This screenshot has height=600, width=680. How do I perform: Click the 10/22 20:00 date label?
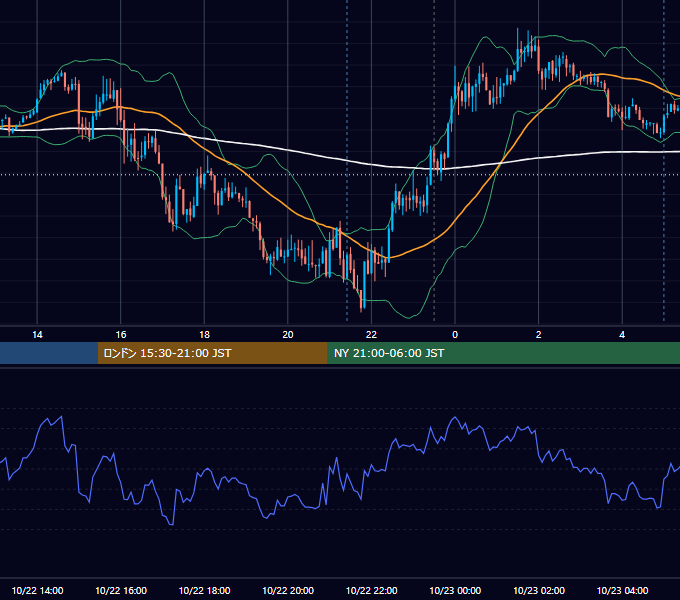288,590
